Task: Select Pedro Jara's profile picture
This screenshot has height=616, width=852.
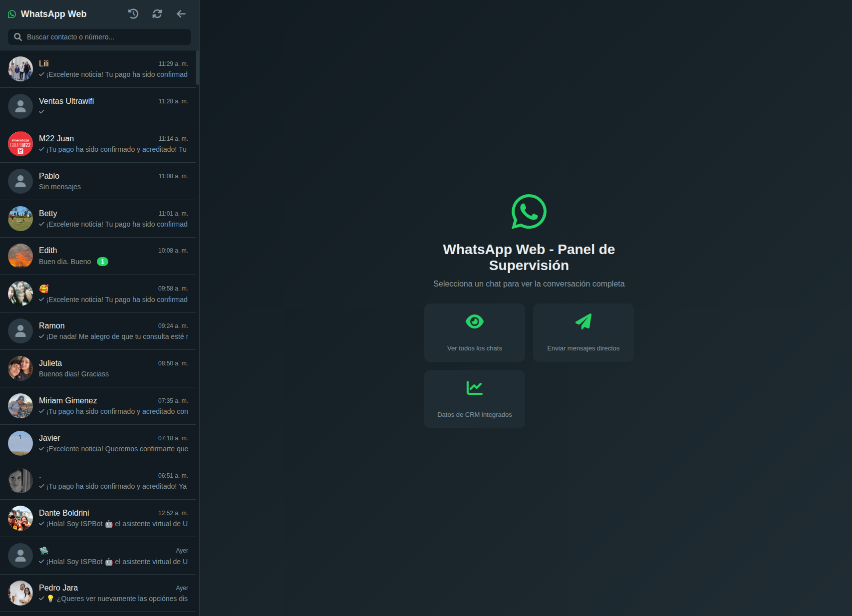Action: (20, 593)
